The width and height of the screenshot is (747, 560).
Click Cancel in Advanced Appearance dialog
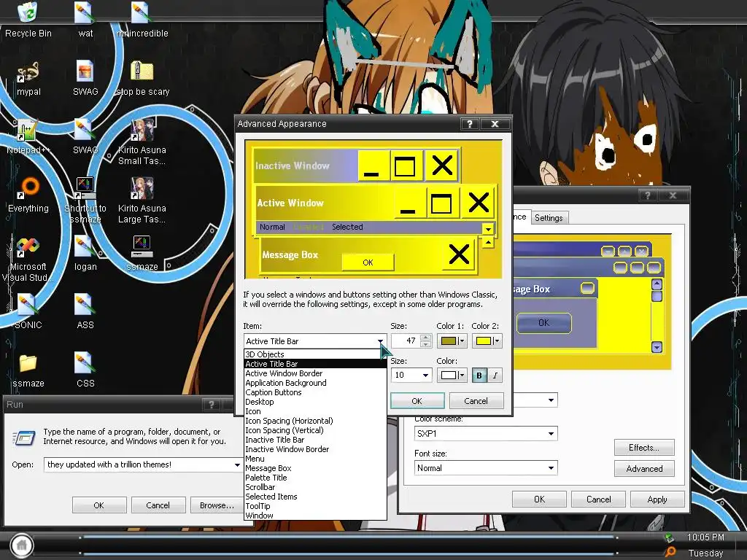click(x=476, y=401)
